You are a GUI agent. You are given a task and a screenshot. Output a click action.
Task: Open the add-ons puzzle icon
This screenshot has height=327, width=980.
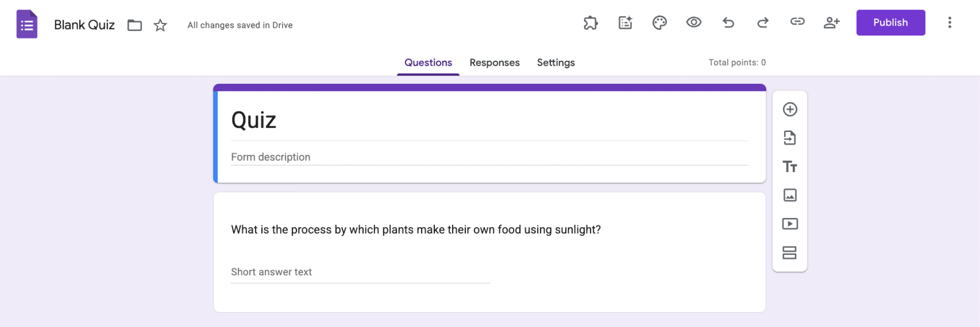tap(591, 23)
